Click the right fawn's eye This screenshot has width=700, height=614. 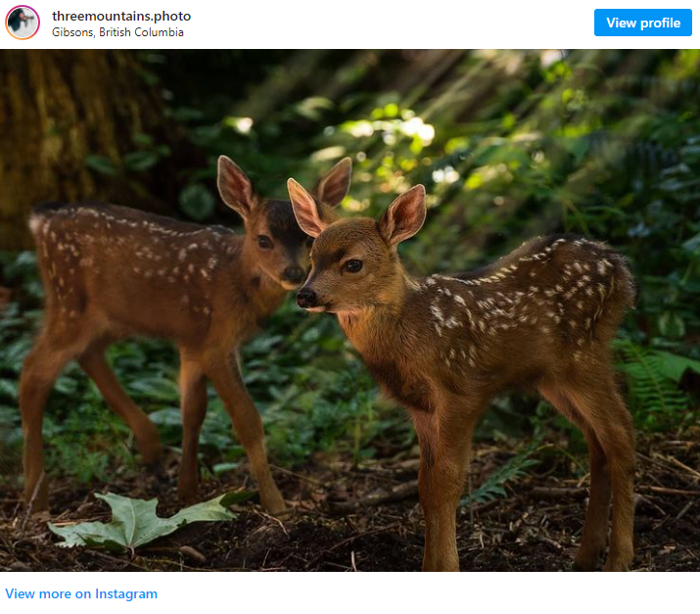pos(353,265)
